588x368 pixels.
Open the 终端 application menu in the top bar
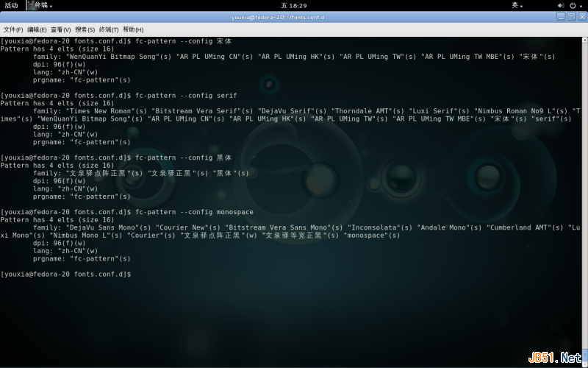coord(43,6)
